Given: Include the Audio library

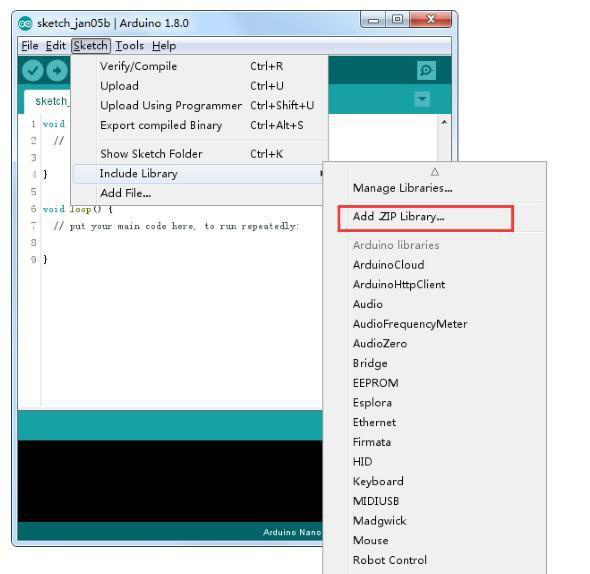Looking at the screenshot, I should pyautogui.click(x=435, y=304).
